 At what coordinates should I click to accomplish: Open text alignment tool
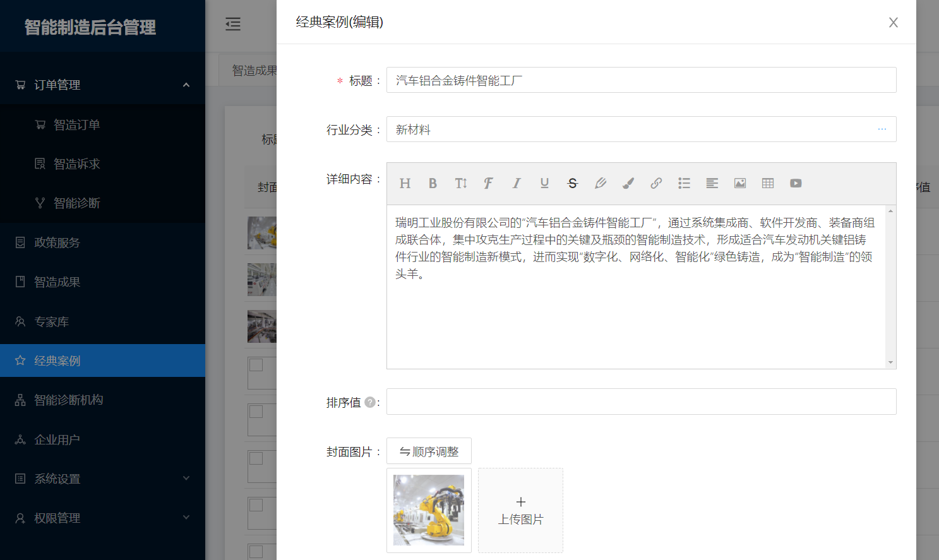pos(712,183)
